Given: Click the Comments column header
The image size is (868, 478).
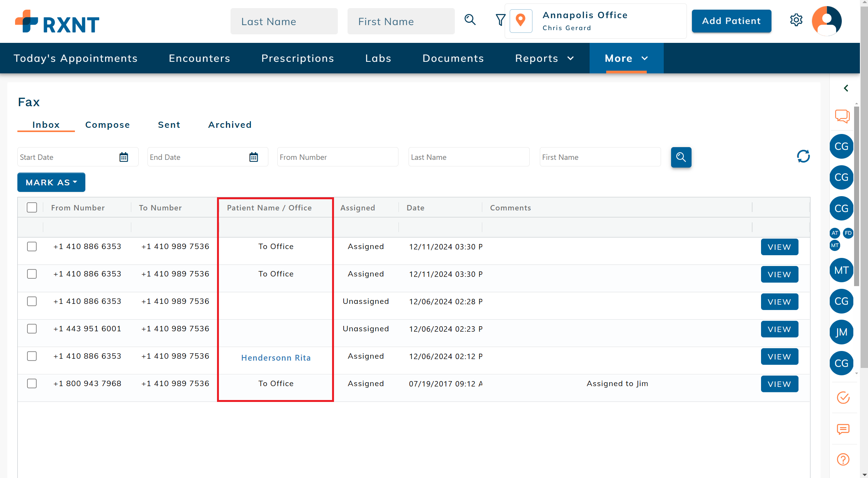Looking at the screenshot, I should [510, 208].
